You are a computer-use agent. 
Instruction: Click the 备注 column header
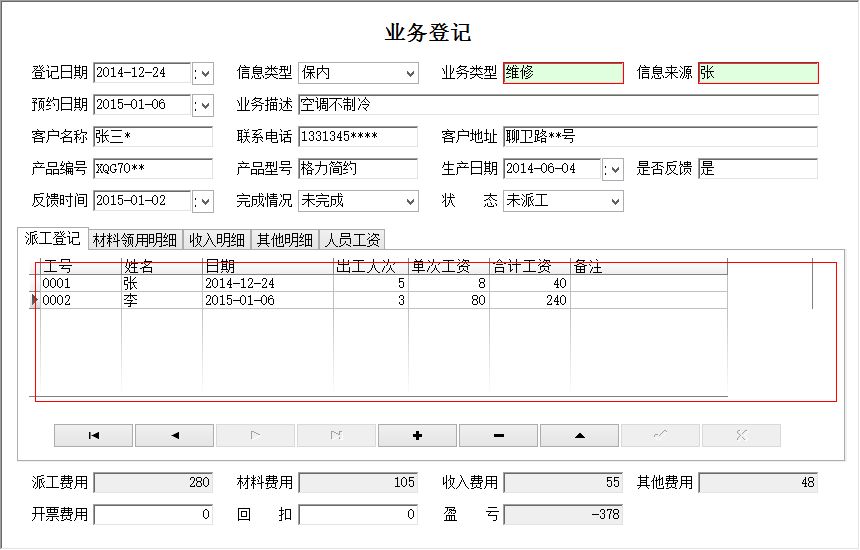[649, 267]
